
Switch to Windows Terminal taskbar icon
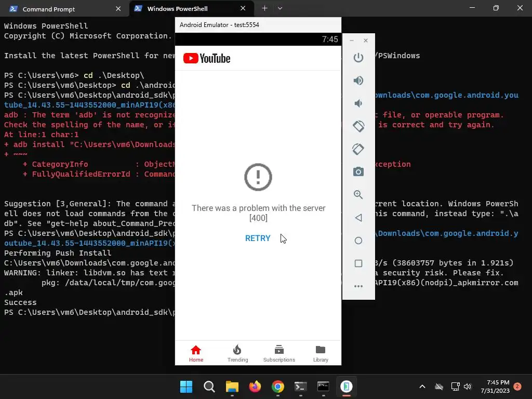301,387
